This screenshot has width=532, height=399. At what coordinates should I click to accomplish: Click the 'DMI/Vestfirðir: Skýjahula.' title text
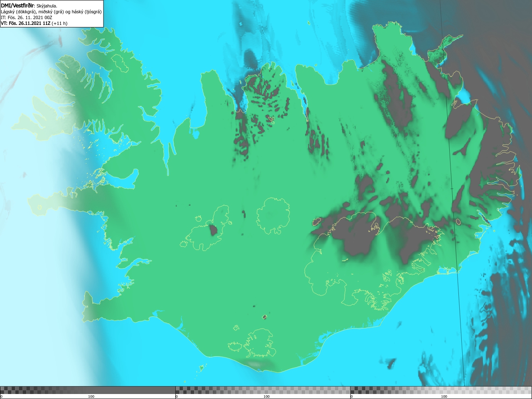click(29, 5)
